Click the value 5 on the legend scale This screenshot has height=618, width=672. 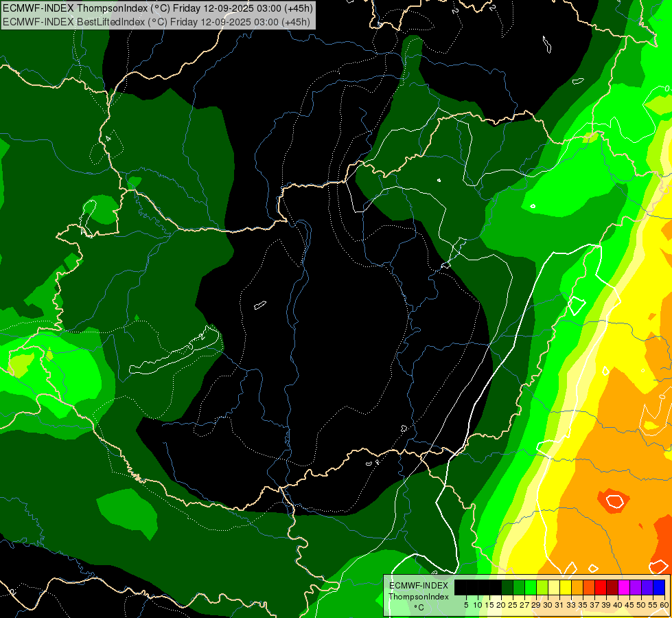[467, 605]
